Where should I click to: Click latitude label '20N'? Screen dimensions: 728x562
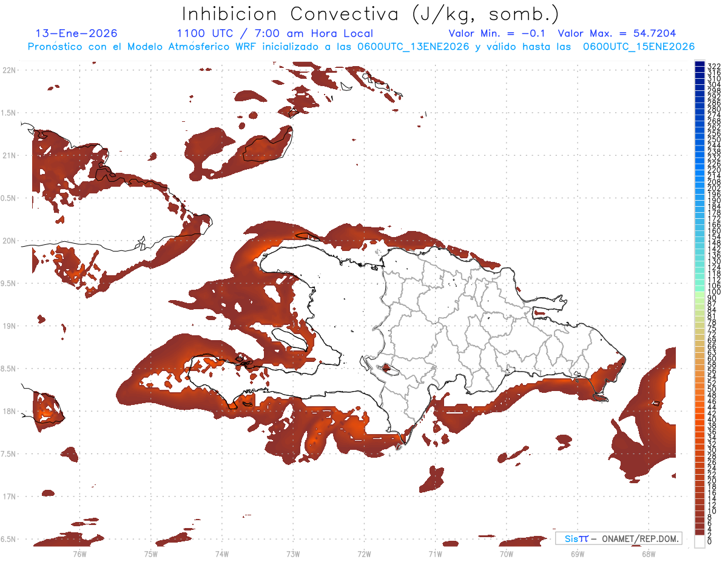tap(9, 241)
